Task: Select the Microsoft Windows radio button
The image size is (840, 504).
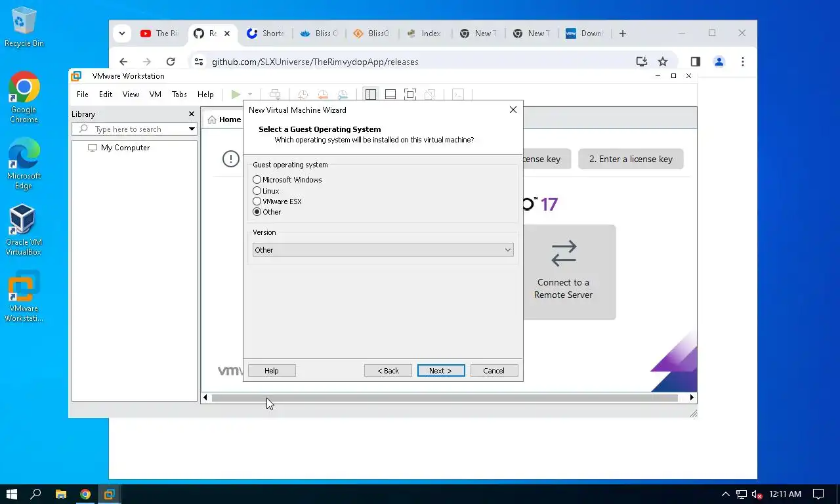Action: (x=257, y=180)
